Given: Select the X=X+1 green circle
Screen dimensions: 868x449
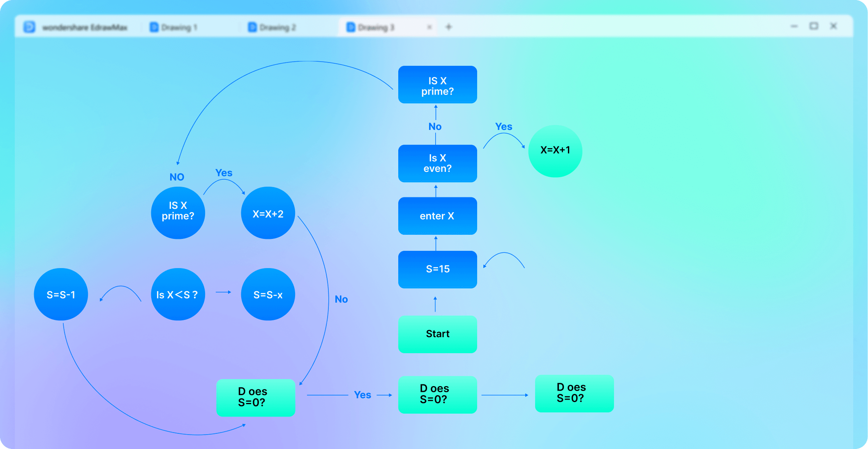Looking at the screenshot, I should 555,150.
